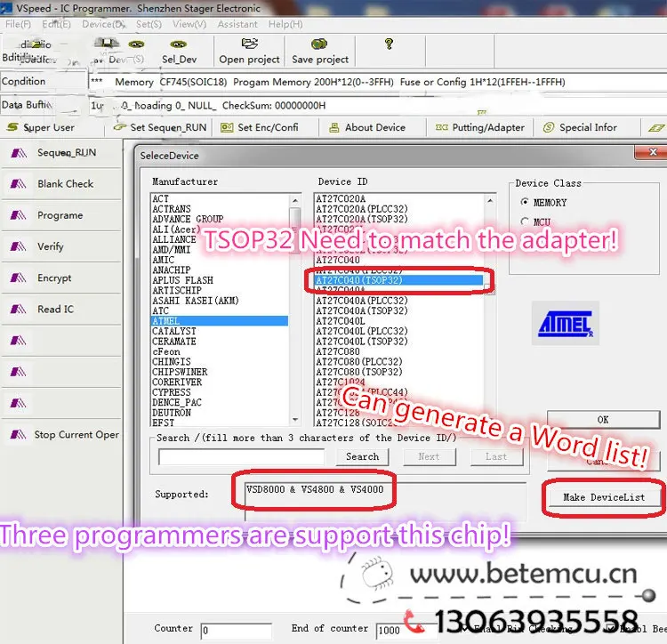Click Manufacturer list scroll-down arrow

[x=295, y=420]
